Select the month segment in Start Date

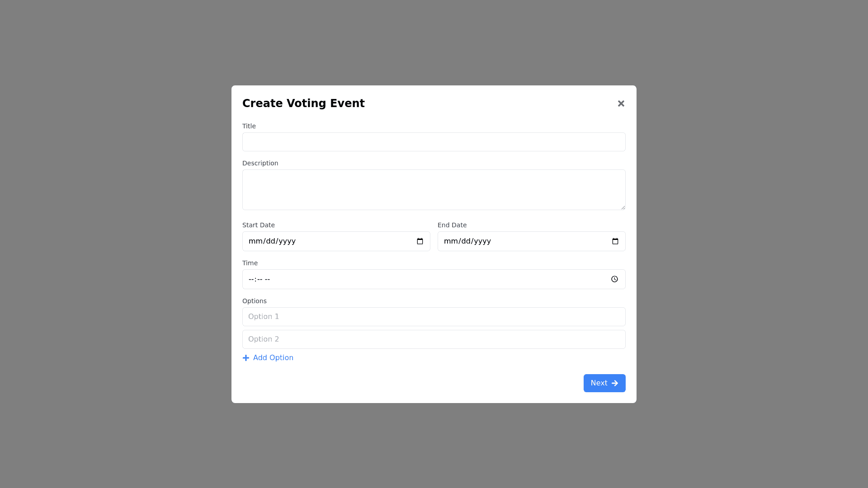(x=255, y=241)
